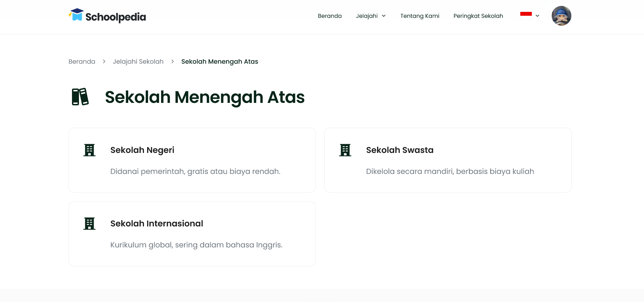
Task: Open Tentang Kami in the navigation
Action: (420, 16)
